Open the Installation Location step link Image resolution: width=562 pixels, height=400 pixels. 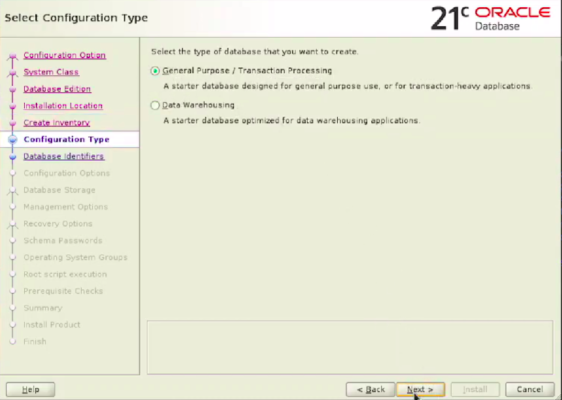click(x=63, y=106)
